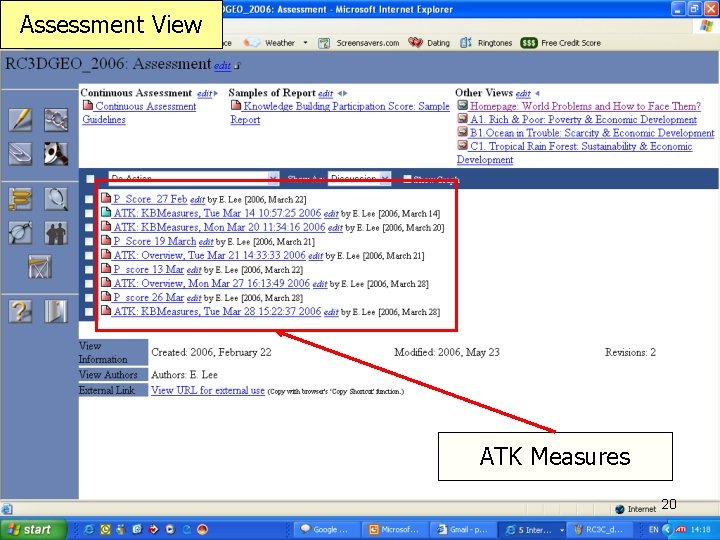
Task: Click the Free Credit Score dollar icon
Action: [x=529, y=43]
